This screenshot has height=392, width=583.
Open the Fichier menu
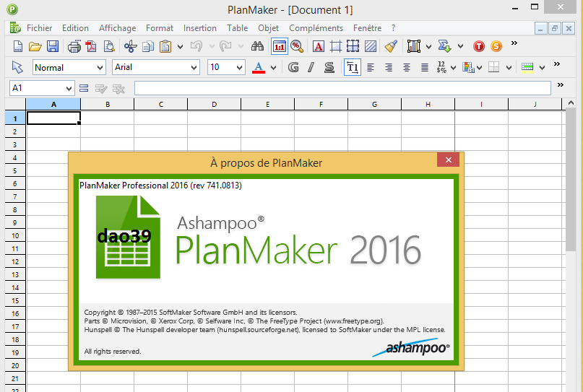[x=39, y=28]
